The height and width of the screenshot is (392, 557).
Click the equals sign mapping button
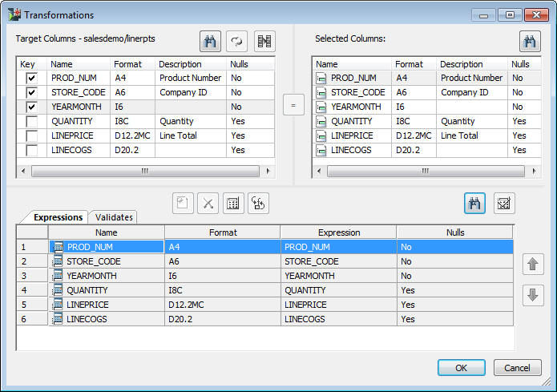[293, 105]
